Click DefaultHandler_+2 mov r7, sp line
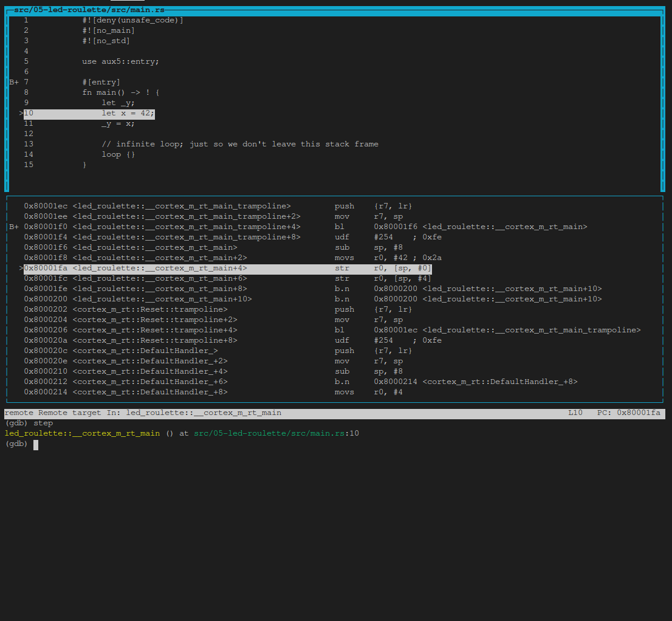 pos(213,361)
